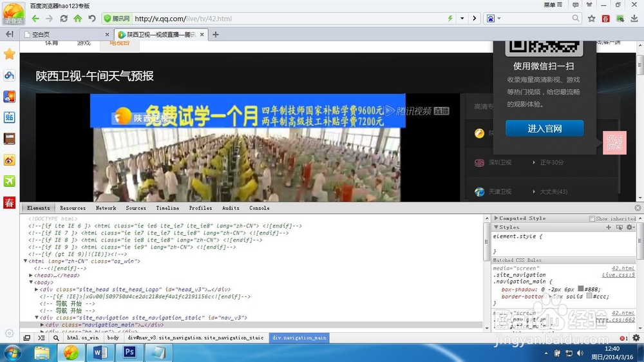This screenshot has height=362, width=644.
Task: Open the Weibo icon in the sidebar
Action: pos(9,160)
